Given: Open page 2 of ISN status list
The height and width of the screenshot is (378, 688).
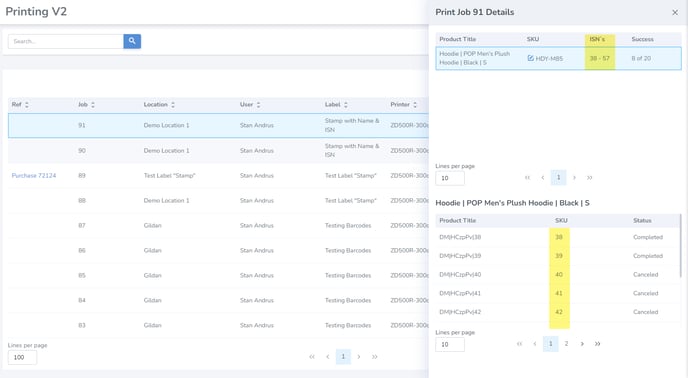Looking at the screenshot, I should click(x=566, y=344).
